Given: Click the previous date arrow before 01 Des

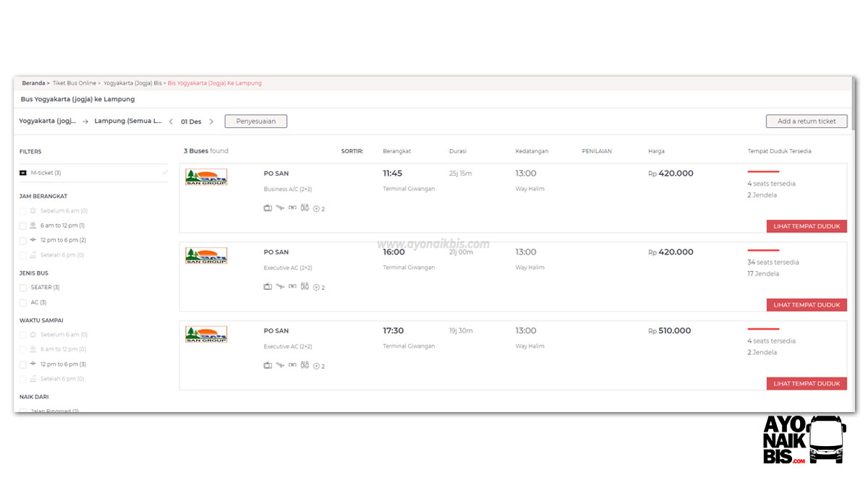Looking at the screenshot, I should coord(170,121).
